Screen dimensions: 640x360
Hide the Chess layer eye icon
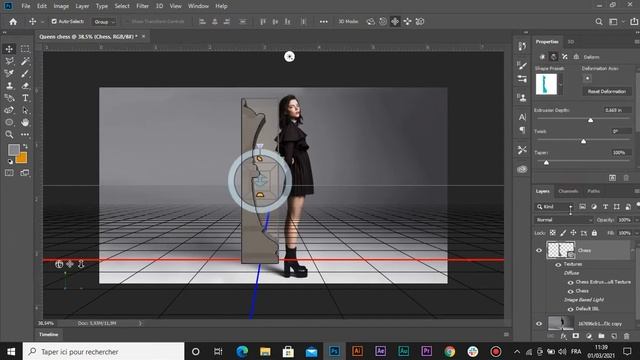(x=539, y=250)
